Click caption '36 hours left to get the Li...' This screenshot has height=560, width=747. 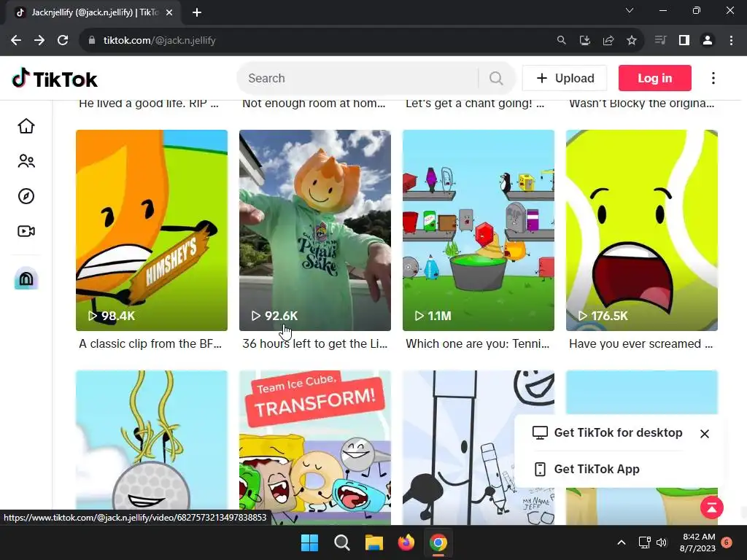pyautogui.click(x=315, y=344)
